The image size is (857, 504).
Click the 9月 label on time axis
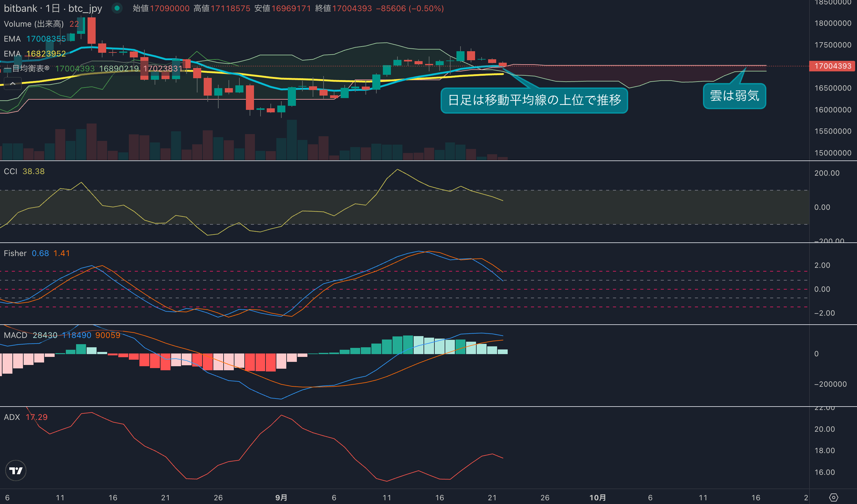(x=281, y=497)
